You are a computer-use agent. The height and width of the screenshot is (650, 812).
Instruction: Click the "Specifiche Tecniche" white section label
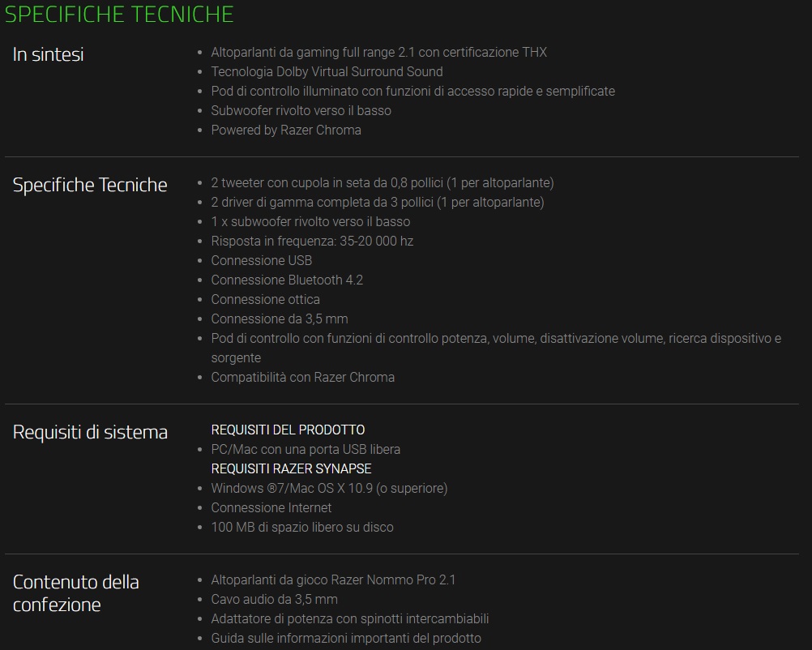(x=90, y=185)
